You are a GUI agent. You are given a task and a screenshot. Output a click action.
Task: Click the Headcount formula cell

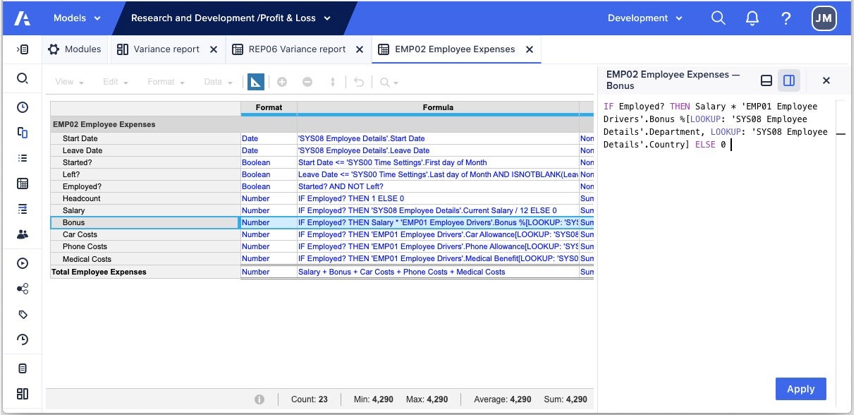(x=438, y=199)
